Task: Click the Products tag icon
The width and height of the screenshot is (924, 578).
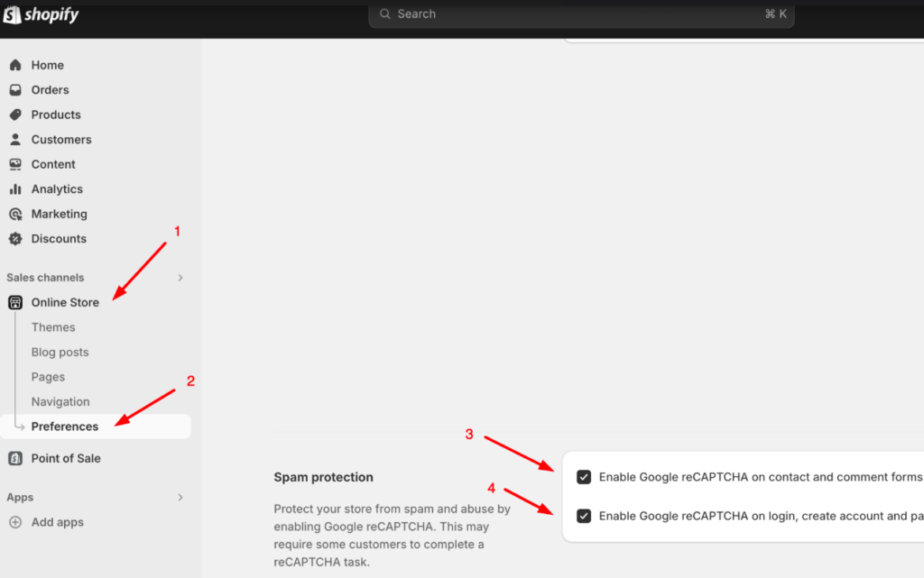Action: tap(15, 115)
